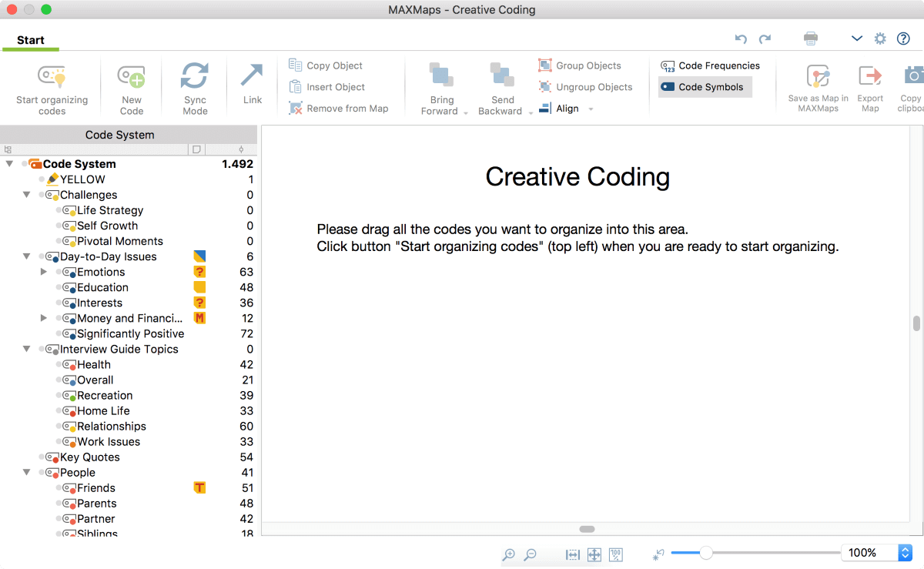Collapse the Code System root node
924x569 pixels.
click(x=9, y=164)
